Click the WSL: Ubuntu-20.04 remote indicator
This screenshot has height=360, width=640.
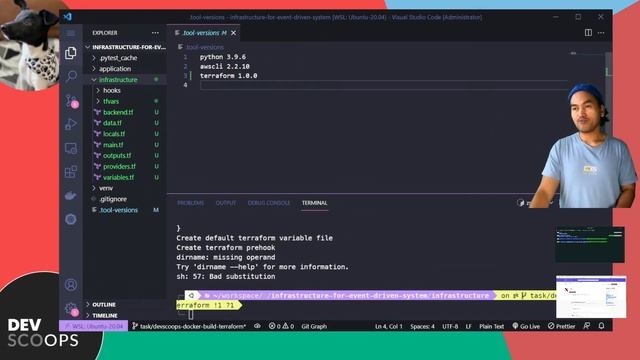[94, 326]
